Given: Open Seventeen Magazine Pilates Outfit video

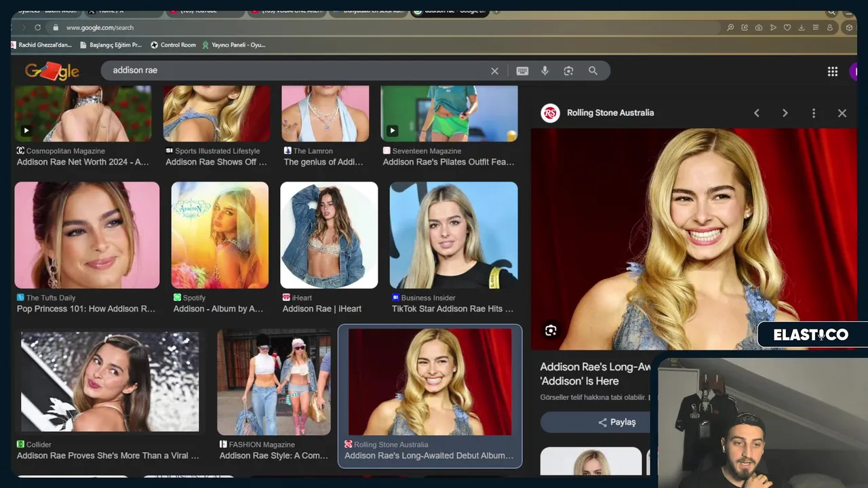Looking at the screenshot, I should [x=449, y=114].
